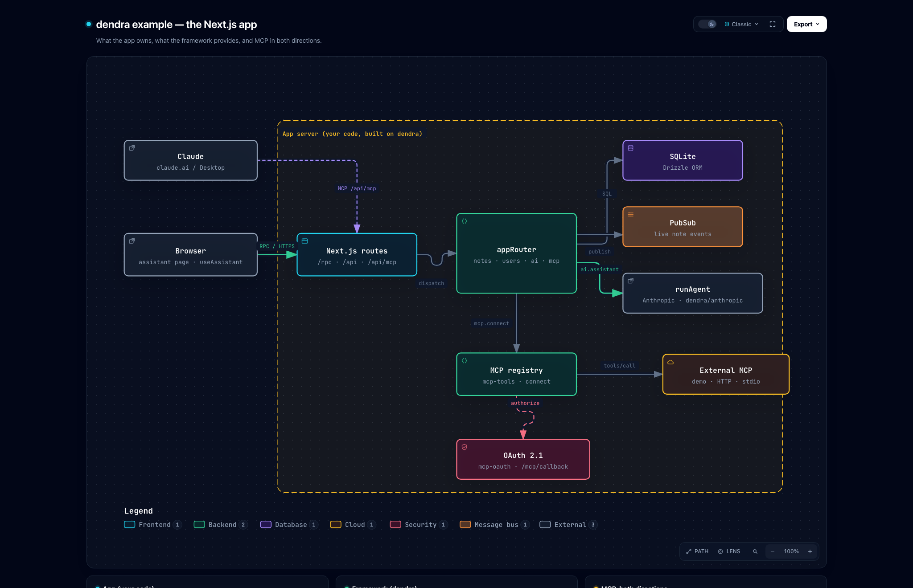Select the MCP registry node
This screenshot has width=913, height=588.
tap(517, 374)
